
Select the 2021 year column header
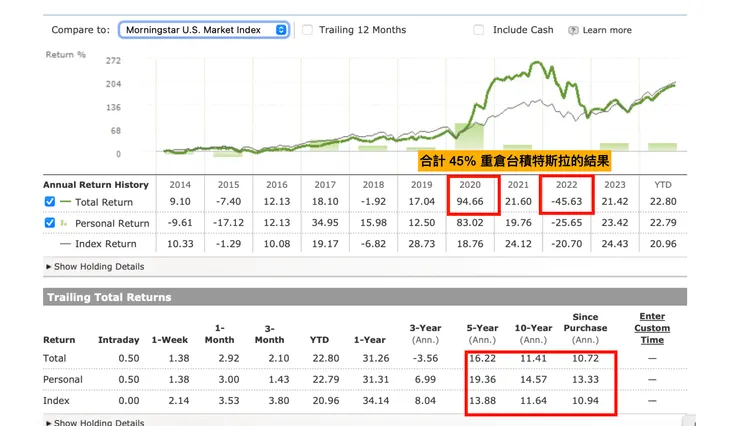coord(518,185)
